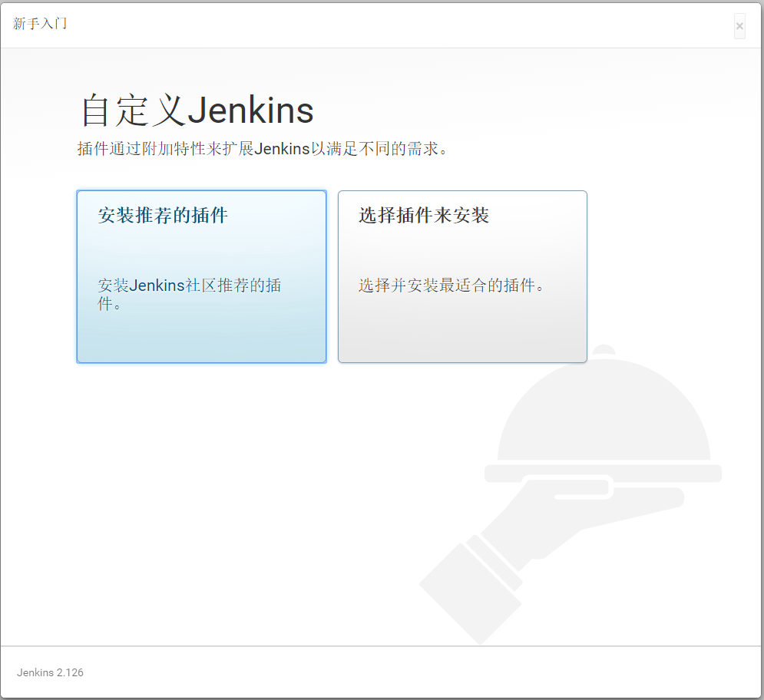Click the 插件通过附加特性来扩展Jenkins description line
This screenshot has width=764, height=700.
262,149
